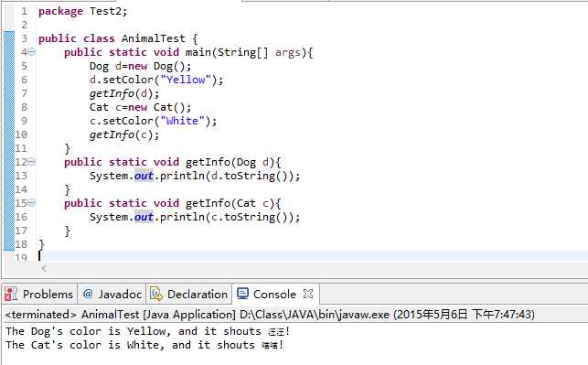Switch to the Declaration tab
The image size is (588, 365).
189,294
